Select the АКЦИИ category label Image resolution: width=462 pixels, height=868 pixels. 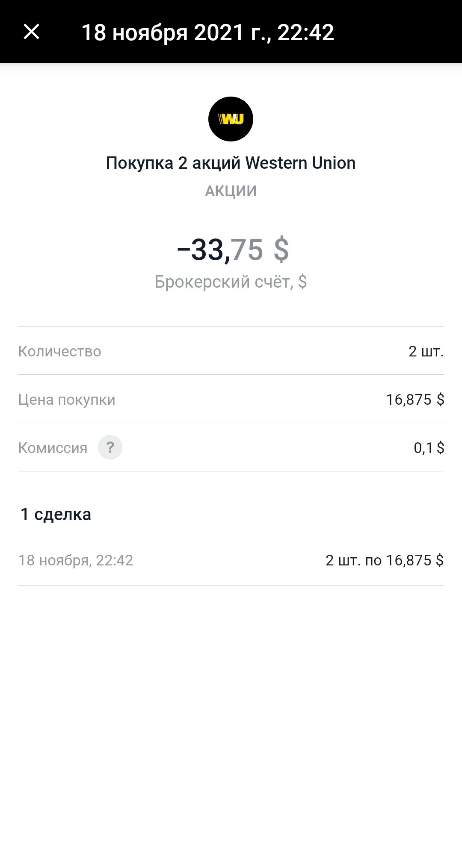pos(231,191)
